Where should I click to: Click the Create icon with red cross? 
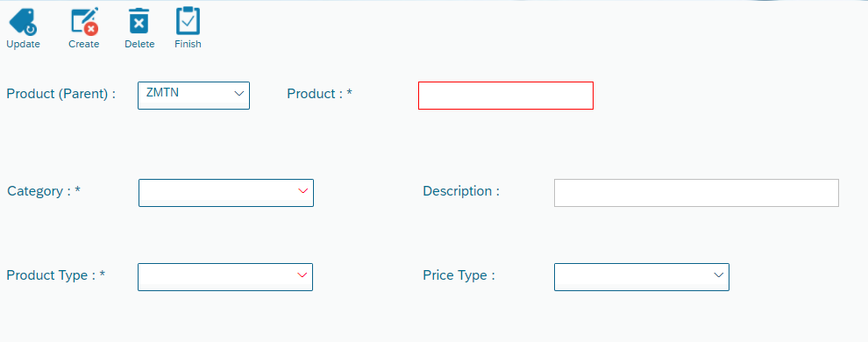(x=84, y=21)
